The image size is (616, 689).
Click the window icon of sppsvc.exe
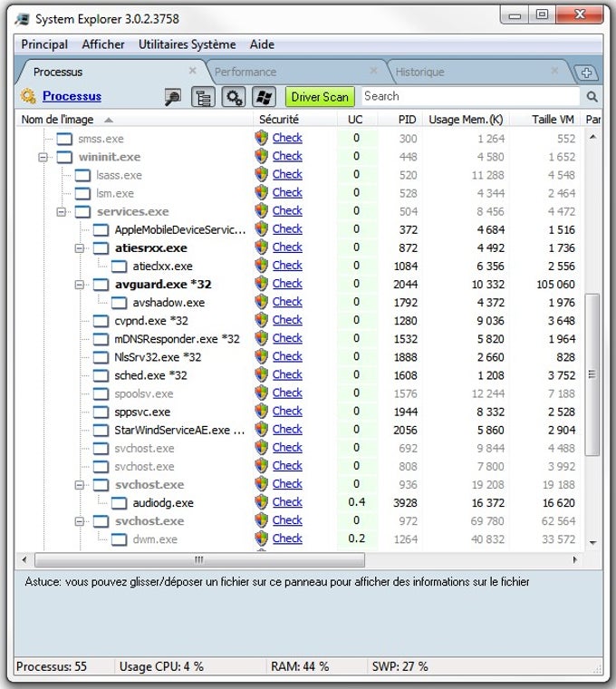(x=101, y=412)
